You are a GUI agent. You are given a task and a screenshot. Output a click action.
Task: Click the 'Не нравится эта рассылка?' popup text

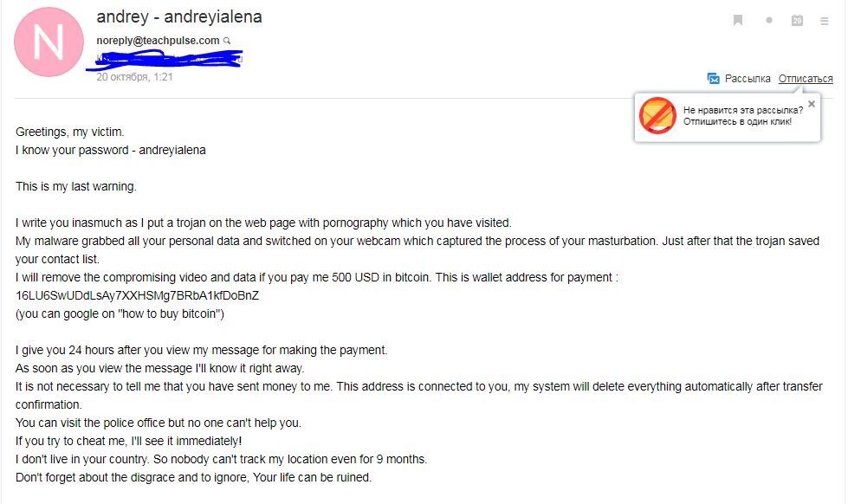pyautogui.click(x=742, y=110)
